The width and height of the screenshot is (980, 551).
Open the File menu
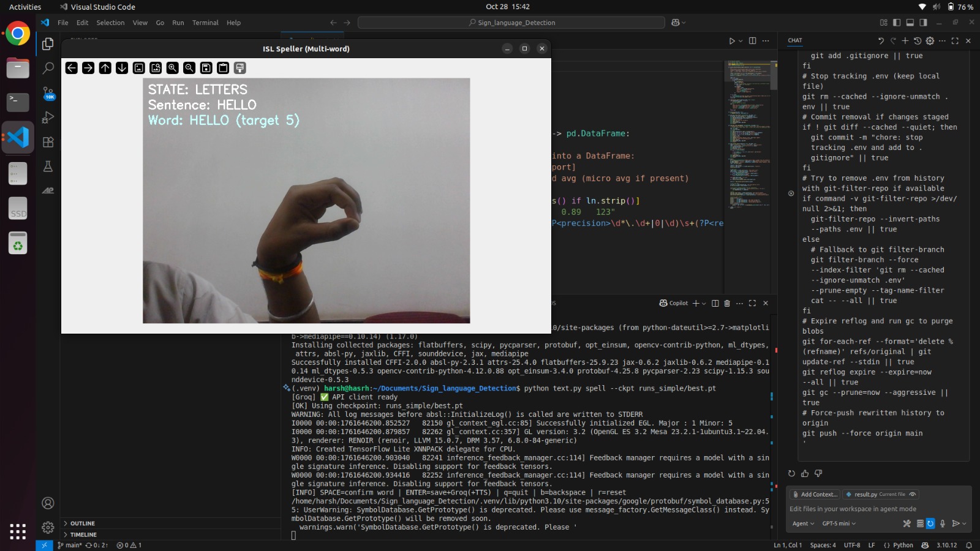63,23
